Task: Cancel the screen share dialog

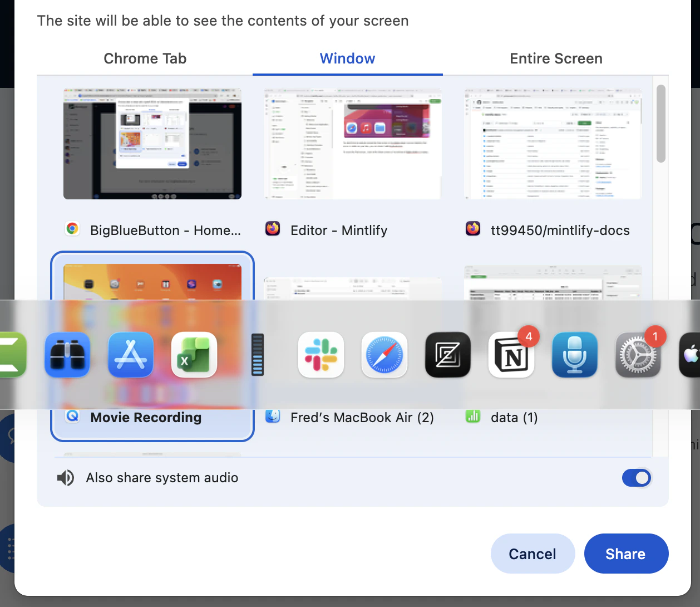Action: coord(533,554)
